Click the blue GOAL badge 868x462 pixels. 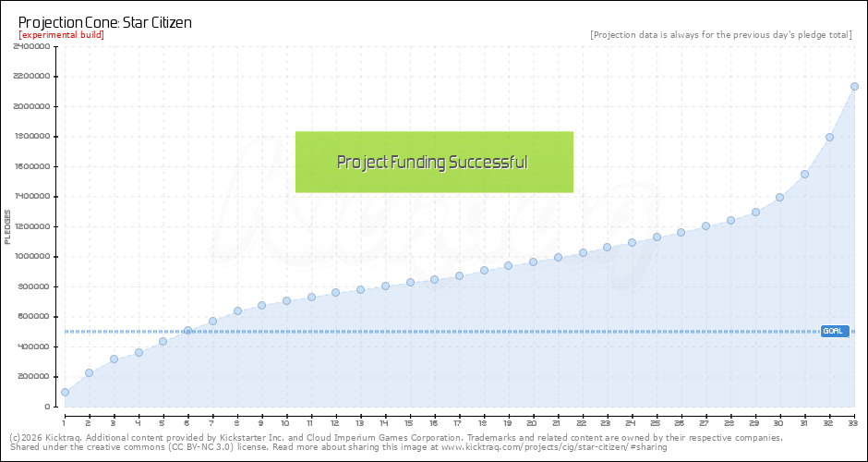[834, 331]
